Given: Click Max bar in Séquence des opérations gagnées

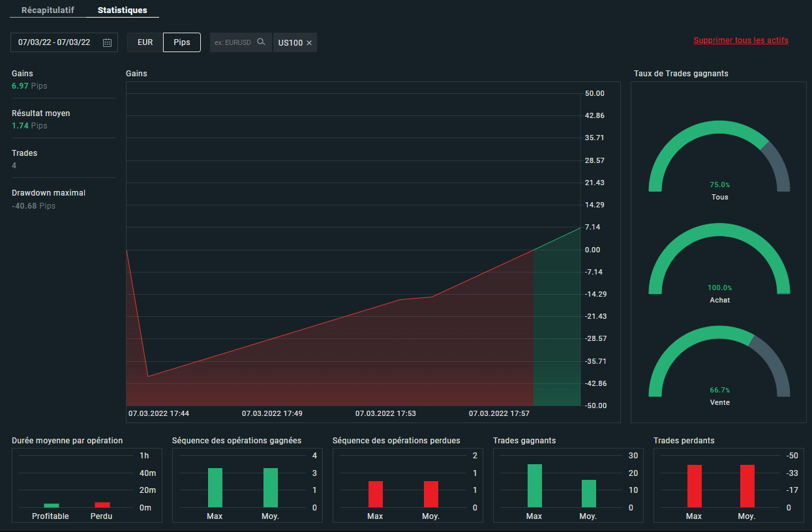Looking at the screenshot, I should [x=215, y=488].
